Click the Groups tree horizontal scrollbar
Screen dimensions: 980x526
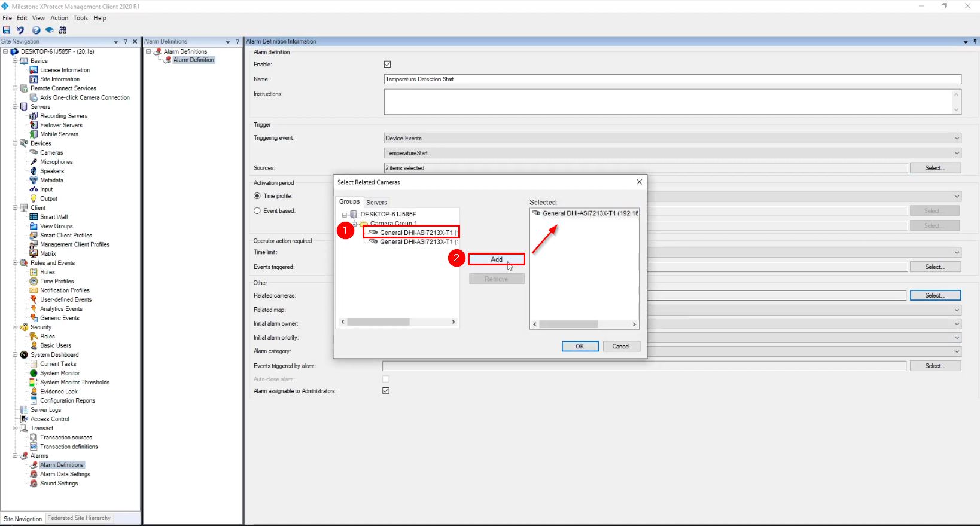click(398, 322)
